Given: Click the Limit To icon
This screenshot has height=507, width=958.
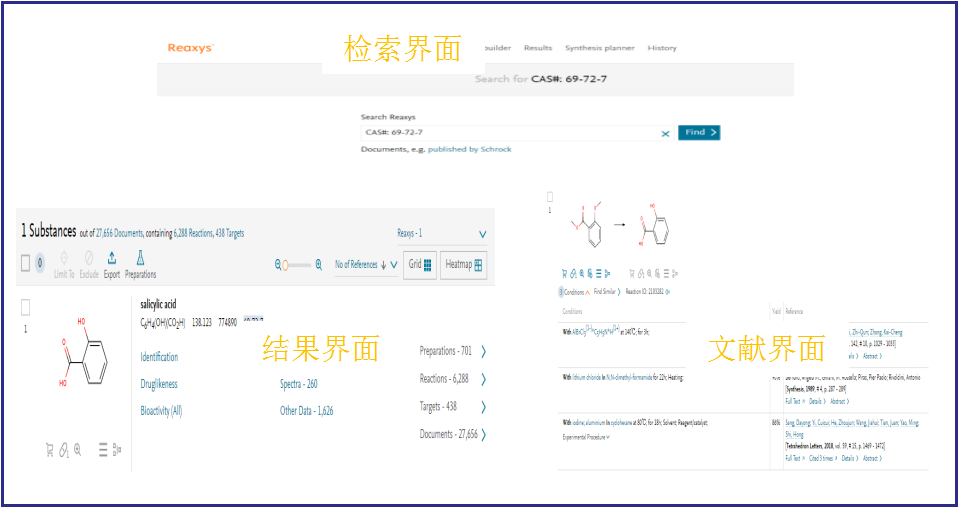Looking at the screenshot, I should click(64, 258).
